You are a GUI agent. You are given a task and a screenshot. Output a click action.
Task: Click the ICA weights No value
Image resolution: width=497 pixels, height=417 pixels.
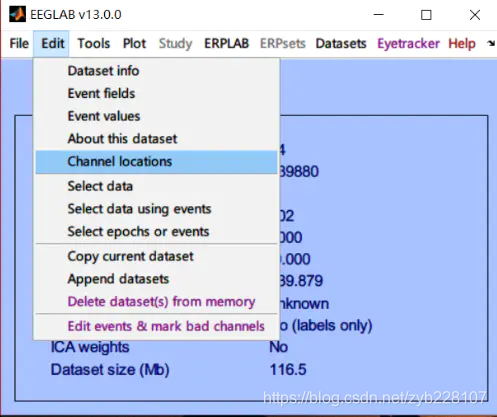click(x=279, y=347)
